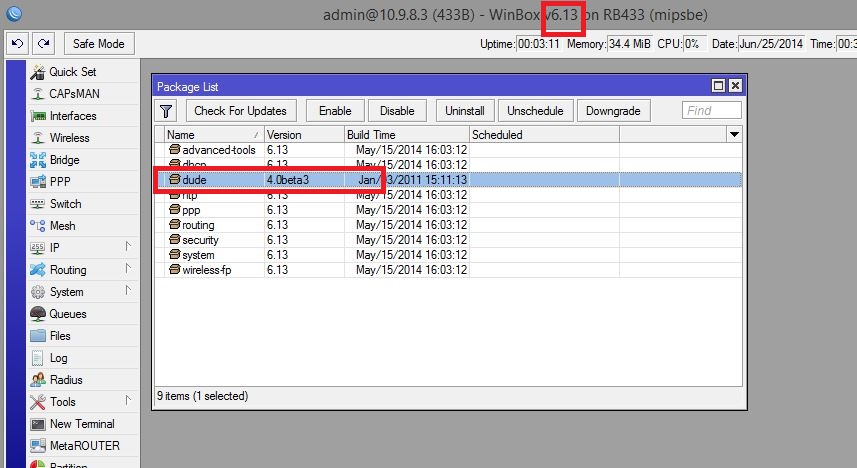This screenshot has height=468, width=857.
Task: Click the Undo arrow icon
Action: point(17,44)
